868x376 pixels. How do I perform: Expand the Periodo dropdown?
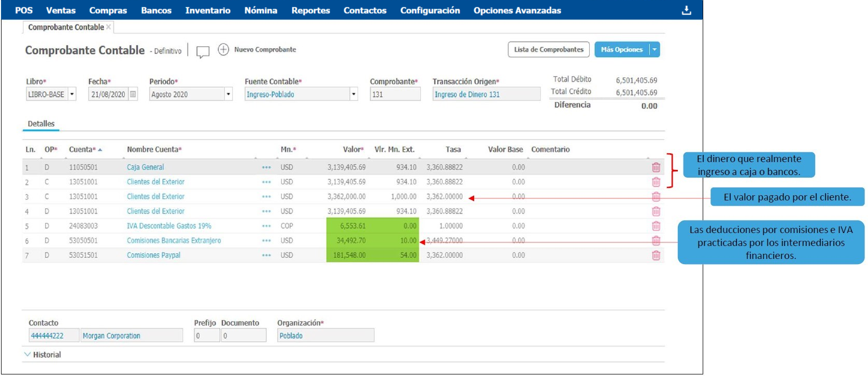pos(228,94)
